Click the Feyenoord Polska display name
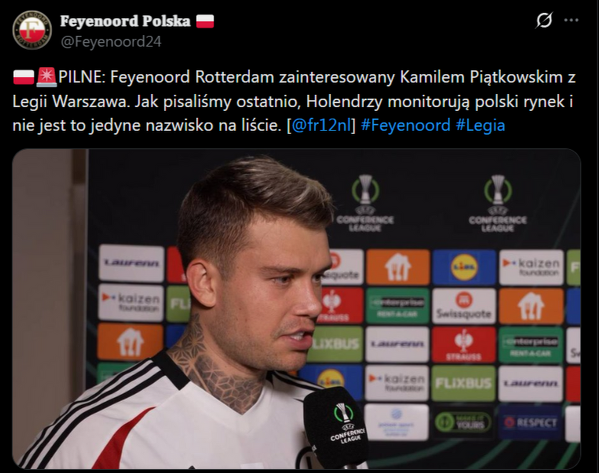The height and width of the screenshot is (473, 599). (x=125, y=21)
